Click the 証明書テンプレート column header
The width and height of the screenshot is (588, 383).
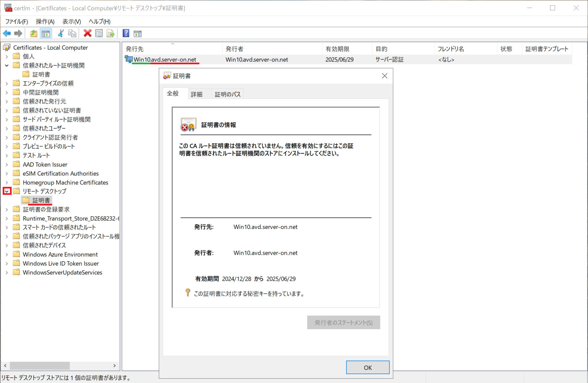tap(547, 49)
